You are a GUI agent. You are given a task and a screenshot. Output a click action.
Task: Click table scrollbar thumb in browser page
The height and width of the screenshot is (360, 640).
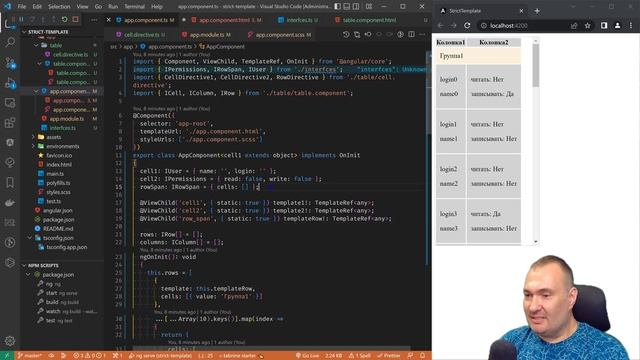[536, 65]
